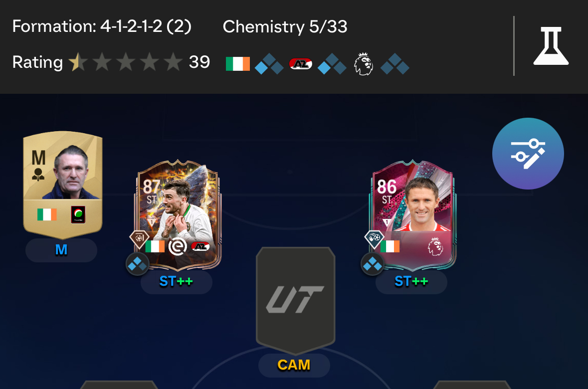Select the 86 rated ST player card
588x389 pixels.
click(413, 214)
